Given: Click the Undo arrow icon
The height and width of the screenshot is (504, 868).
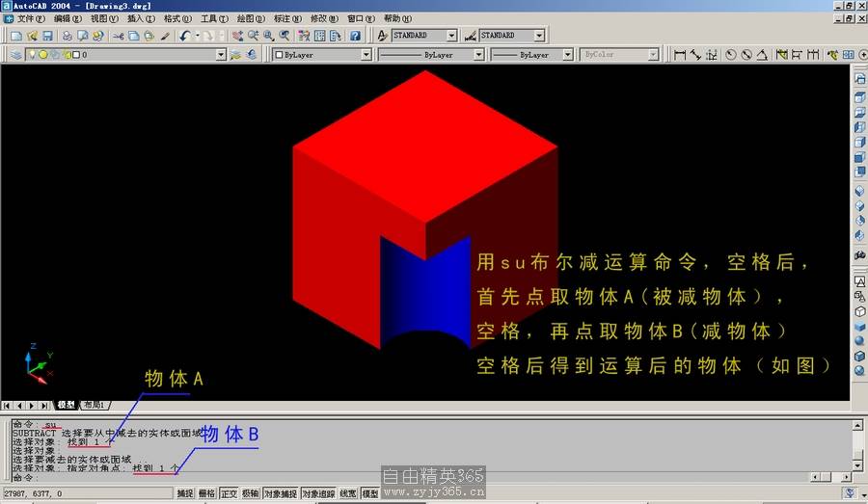Looking at the screenshot, I should pyautogui.click(x=183, y=36).
